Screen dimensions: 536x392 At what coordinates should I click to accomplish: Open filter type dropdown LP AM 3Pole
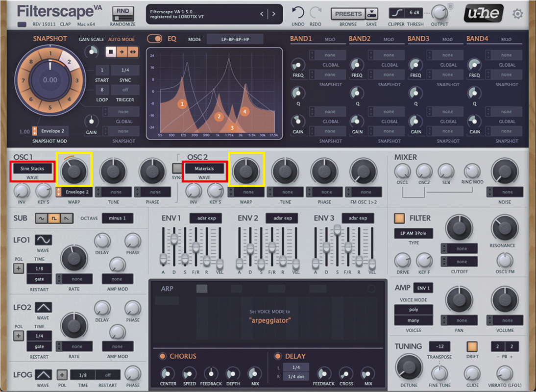tap(414, 233)
